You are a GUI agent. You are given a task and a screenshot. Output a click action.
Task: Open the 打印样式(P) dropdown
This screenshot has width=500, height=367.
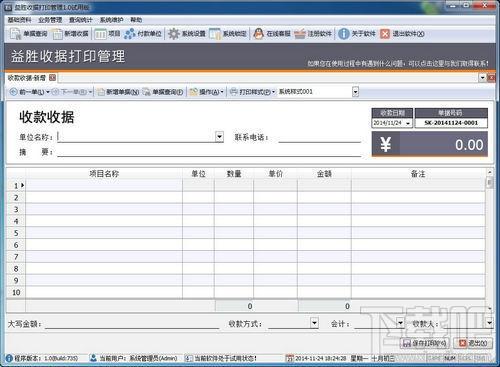click(253, 92)
